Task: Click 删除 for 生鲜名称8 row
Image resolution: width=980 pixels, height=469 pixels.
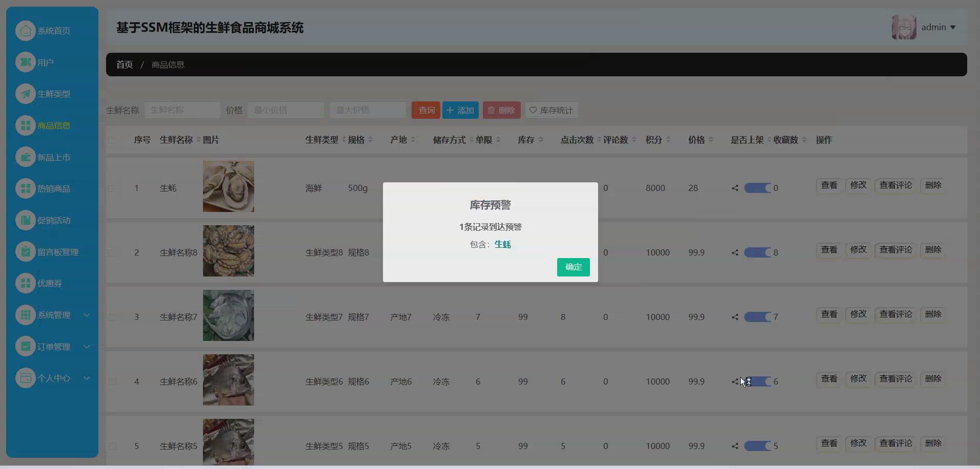Action: tap(933, 249)
